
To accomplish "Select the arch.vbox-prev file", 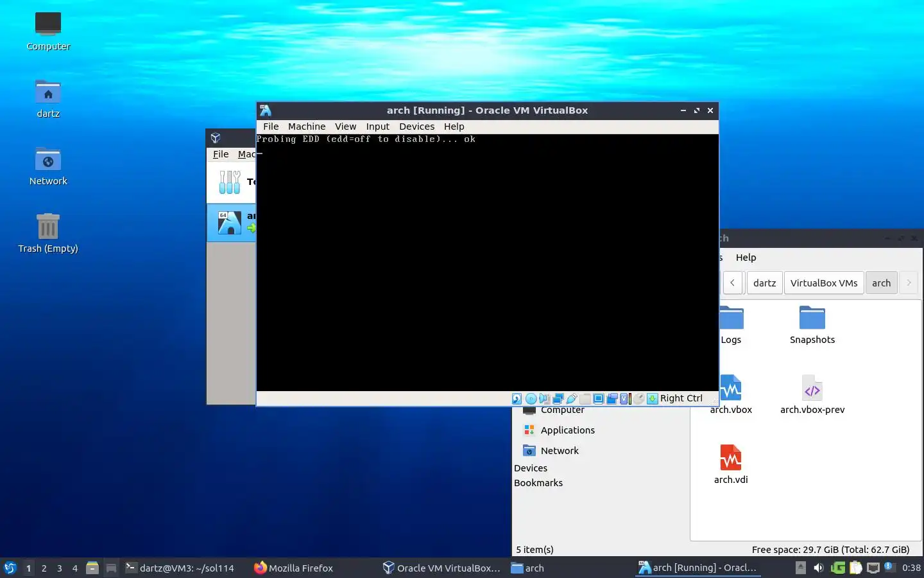I will (x=812, y=395).
